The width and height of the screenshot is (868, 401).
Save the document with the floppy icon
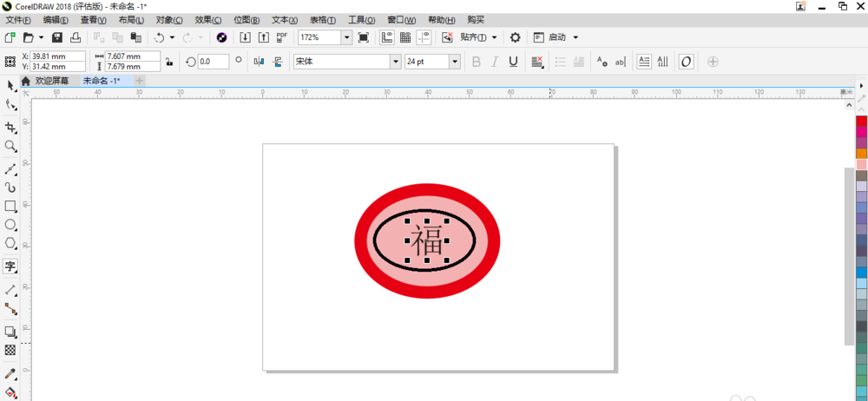tap(57, 37)
